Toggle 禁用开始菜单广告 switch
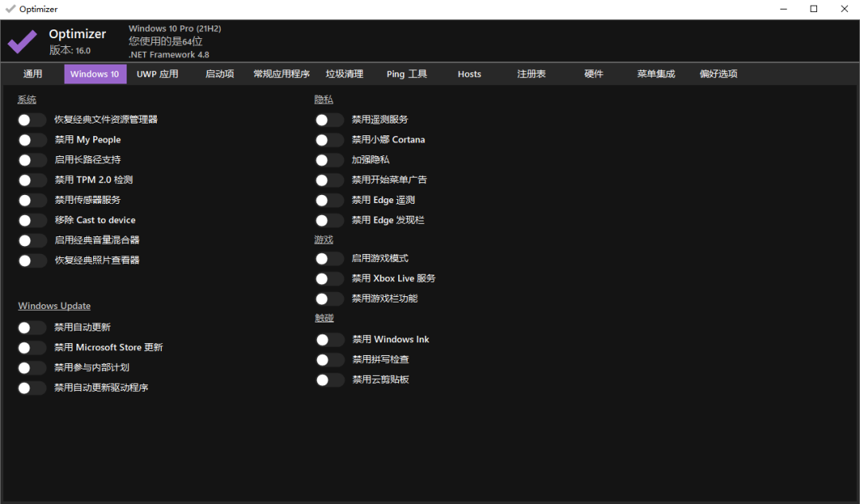This screenshot has height=504, width=860. [x=329, y=180]
